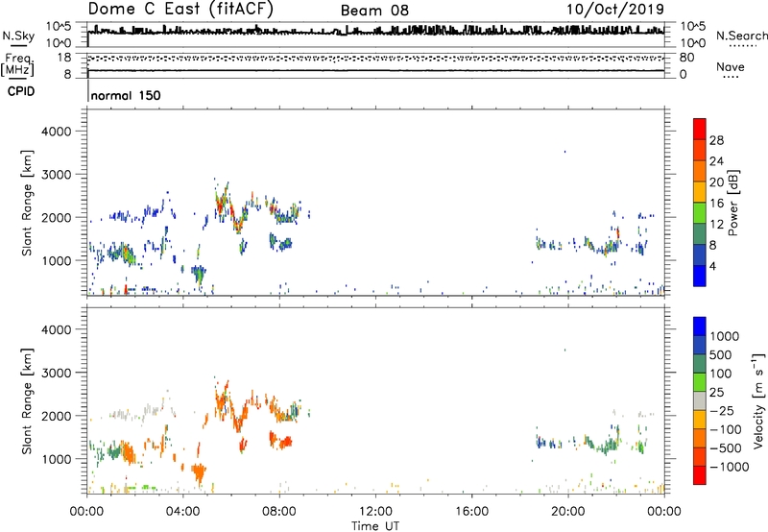Click the '28' label on Power colorbar
The width and height of the screenshot is (768, 532).
tap(716, 140)
